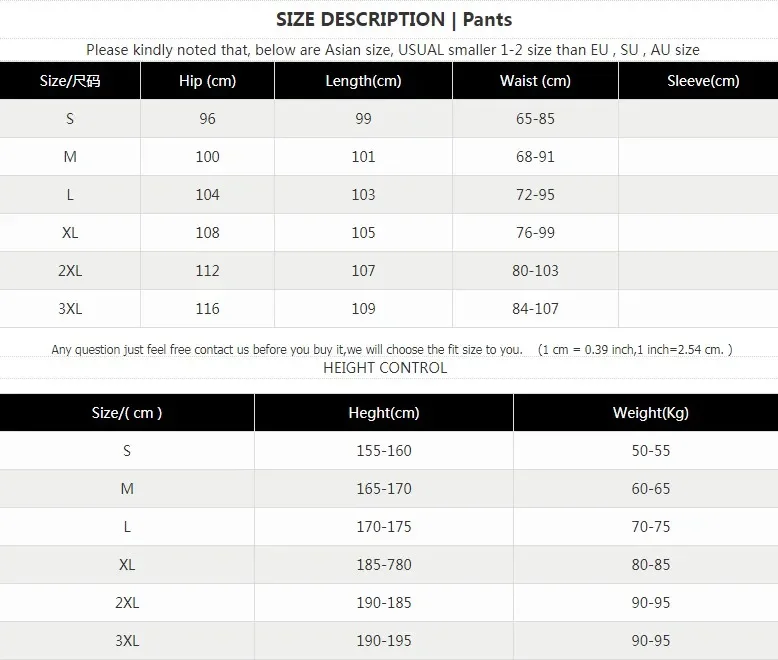Select the weight range 60-65 cell

(651, 489)
